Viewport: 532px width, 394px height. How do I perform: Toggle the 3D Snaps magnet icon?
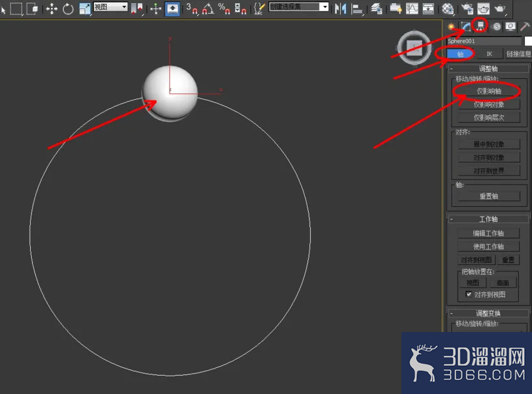[192, 8]
